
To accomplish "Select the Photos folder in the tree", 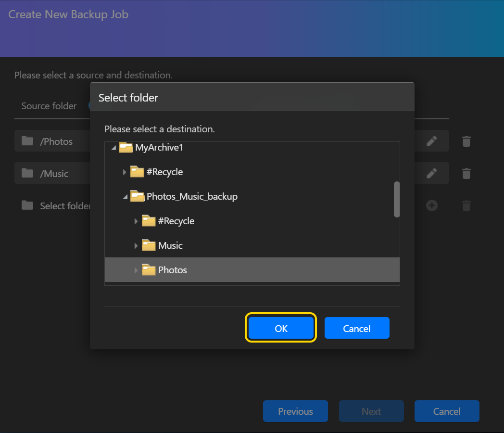I will (172, 270).
